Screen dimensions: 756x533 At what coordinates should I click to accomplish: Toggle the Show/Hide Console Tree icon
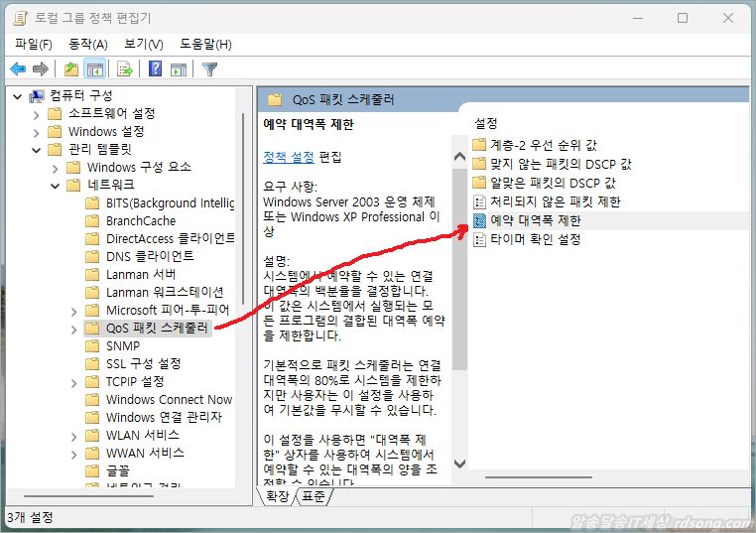click(95, 68)
